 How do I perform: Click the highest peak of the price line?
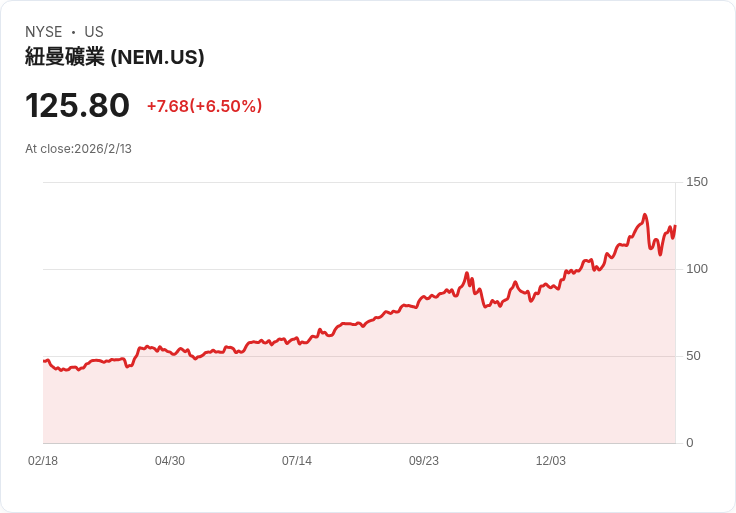pyautogui.click(x=645, y=215)
